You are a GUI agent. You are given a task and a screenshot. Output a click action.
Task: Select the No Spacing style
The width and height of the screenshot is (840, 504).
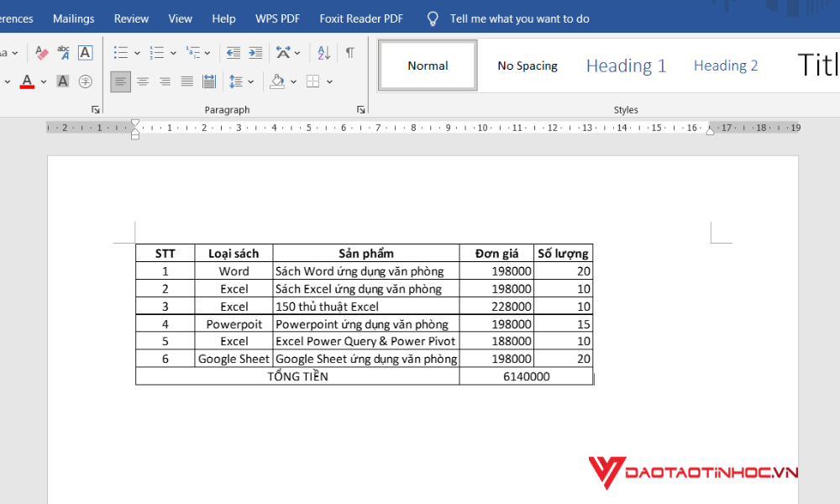pyautogui.click(x=527, y=65)
